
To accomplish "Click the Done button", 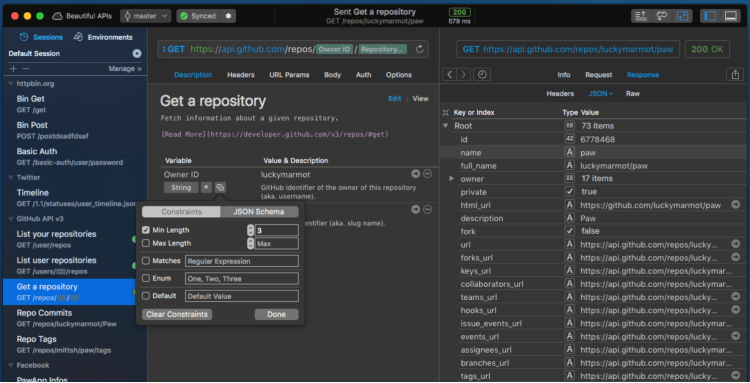I will pyautogui.click(x=276, y=315).
